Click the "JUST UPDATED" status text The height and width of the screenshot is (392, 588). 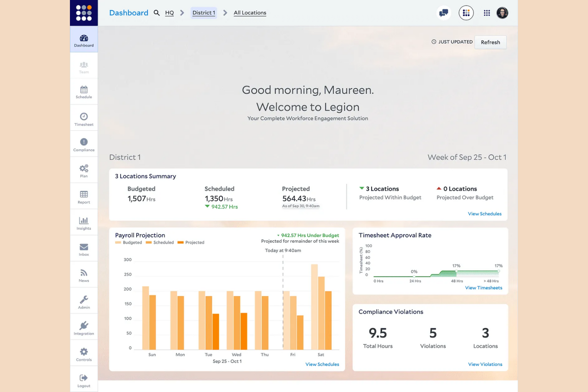pos(455,42)
